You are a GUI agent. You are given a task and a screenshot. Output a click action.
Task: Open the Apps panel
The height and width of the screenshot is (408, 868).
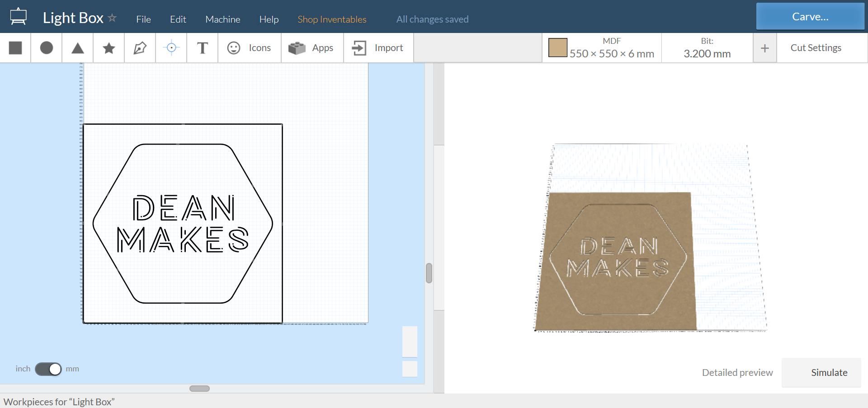[312, 48]
